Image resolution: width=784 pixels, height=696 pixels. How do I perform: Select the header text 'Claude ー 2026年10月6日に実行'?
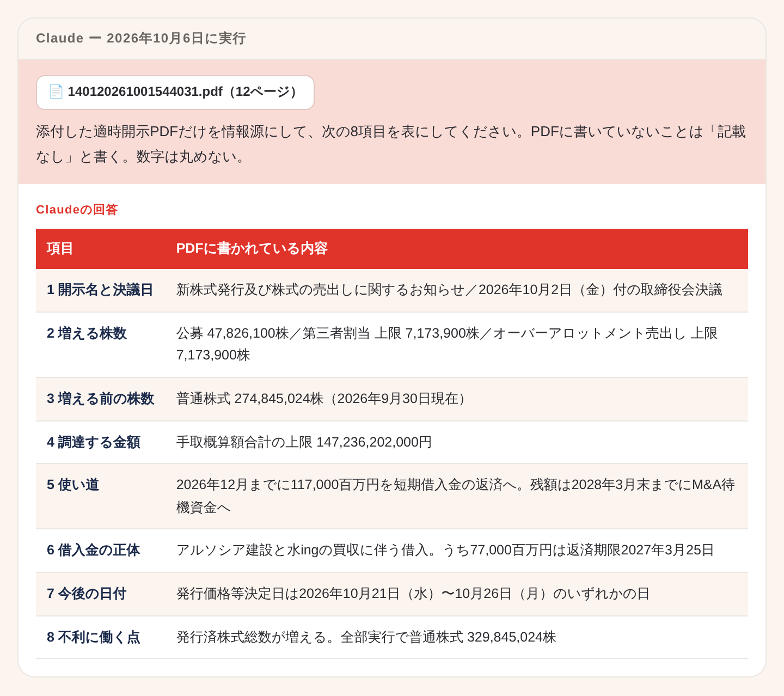pyautogui.click(x=141, y=38)
